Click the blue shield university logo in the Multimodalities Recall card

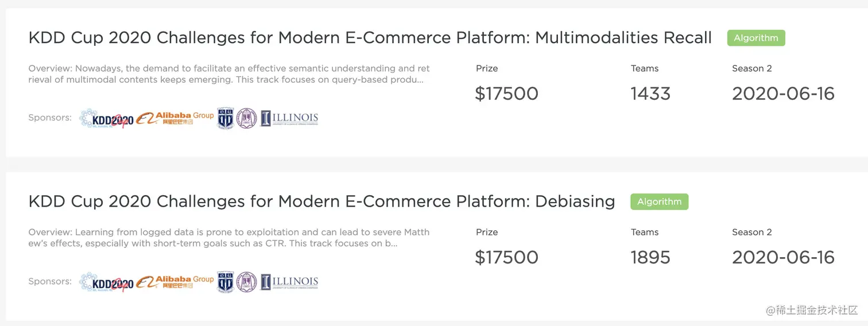click(225, 118)
